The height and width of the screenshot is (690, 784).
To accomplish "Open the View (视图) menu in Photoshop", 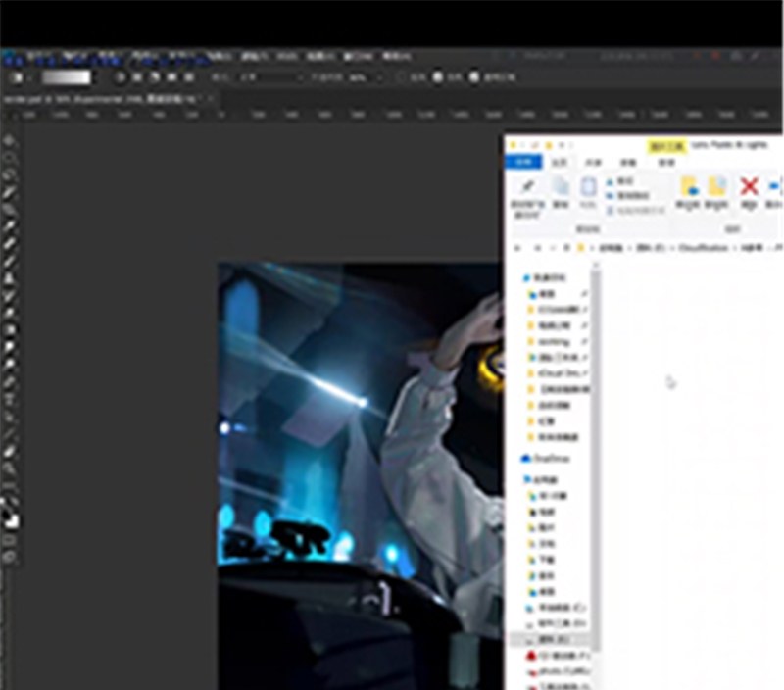I will tap(320, 56).
